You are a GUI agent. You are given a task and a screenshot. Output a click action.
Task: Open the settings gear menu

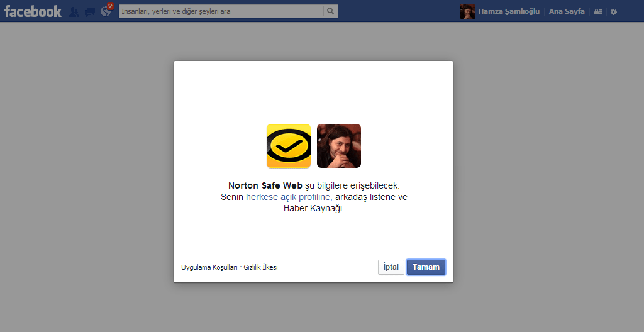[614, 12]
